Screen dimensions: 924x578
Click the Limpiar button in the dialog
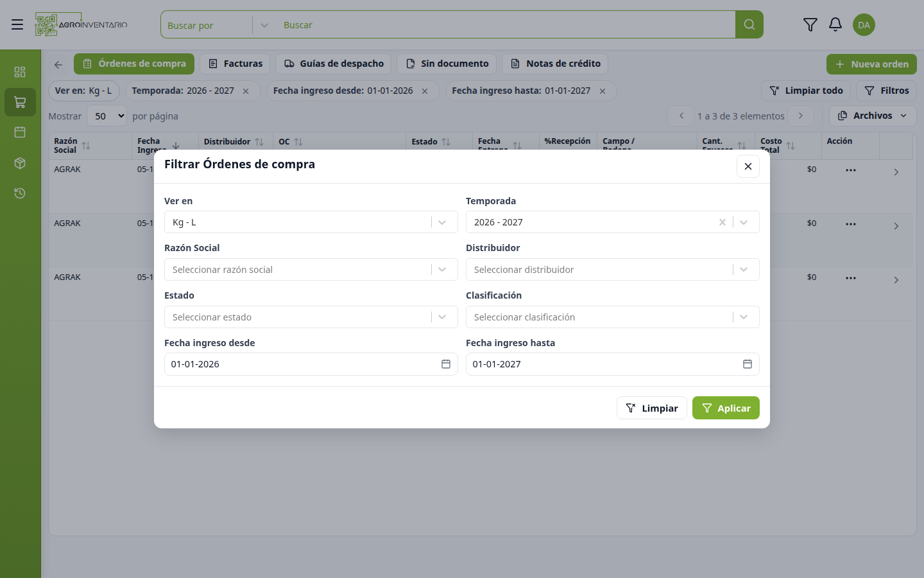coord(652,408)
